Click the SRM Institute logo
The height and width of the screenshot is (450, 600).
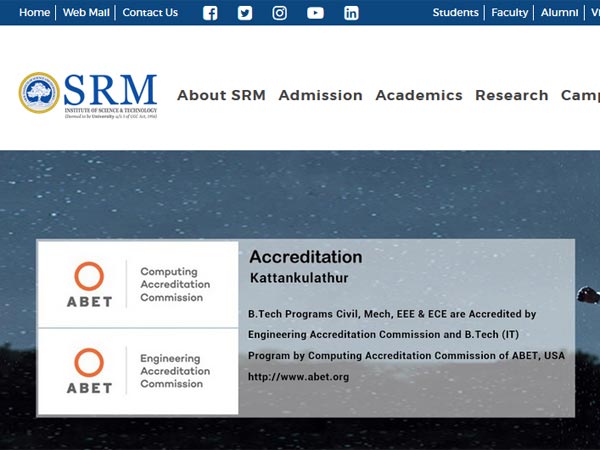point(88,95)
